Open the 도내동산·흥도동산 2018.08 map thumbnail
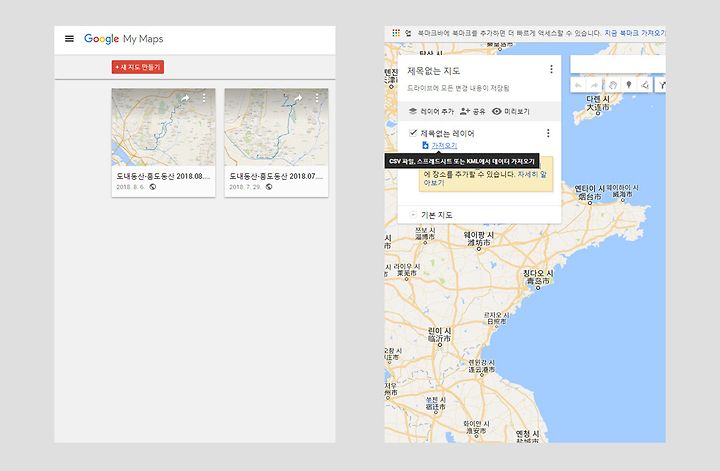The image size is (720, 471). 163,127
